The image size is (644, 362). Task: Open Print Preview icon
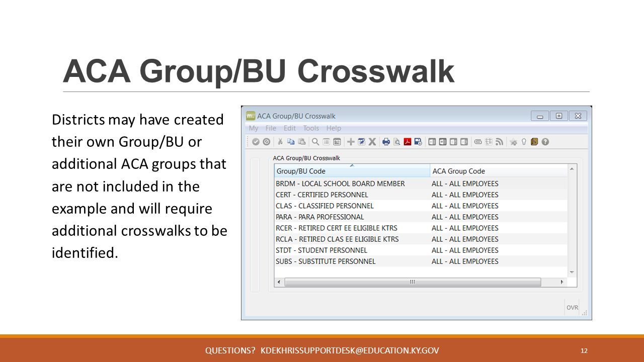tap(397, 142)
